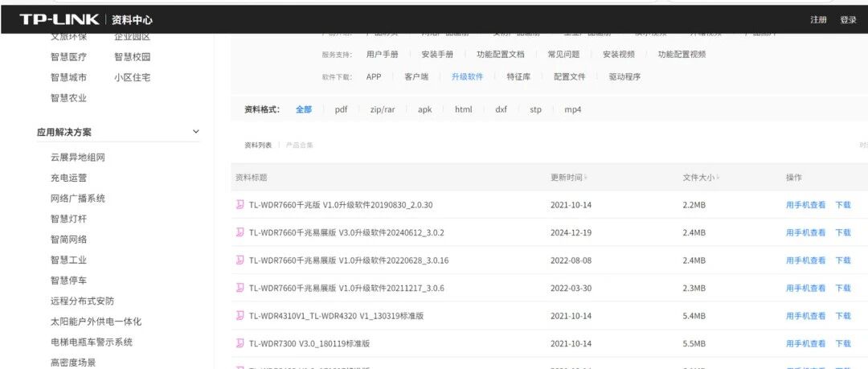Select the 安装视频 category
Image resolution: width=868 pixels, height=369 pixels.
click(619, 55)
